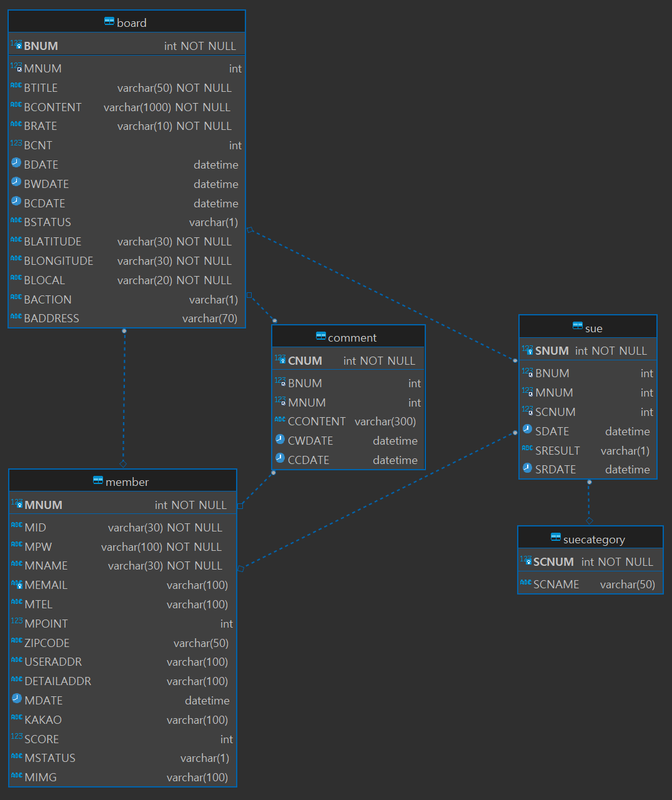Click the primary key icon beside BNUM in board
This screenshot has width=672, height=800.
click(16, 44)
